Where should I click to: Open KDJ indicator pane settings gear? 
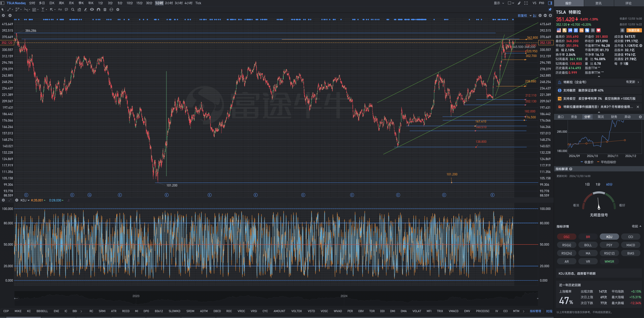click(x=3, y=200)
